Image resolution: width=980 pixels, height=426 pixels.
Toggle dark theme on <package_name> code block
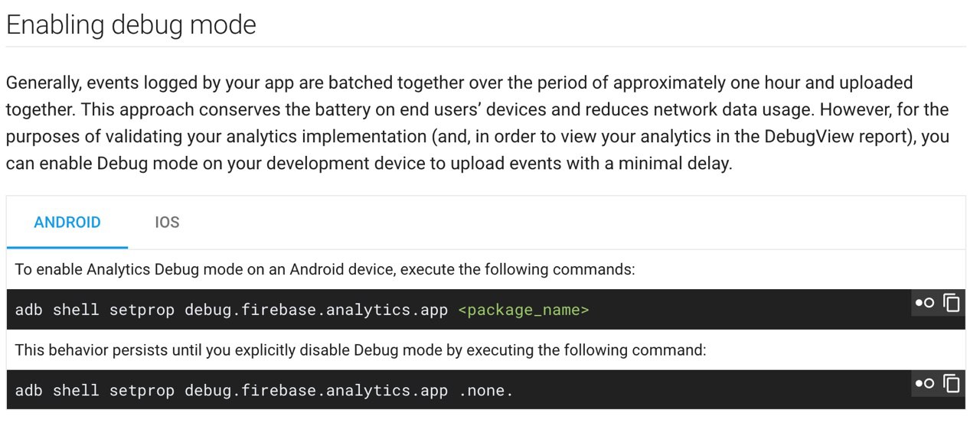coord(925,303)
